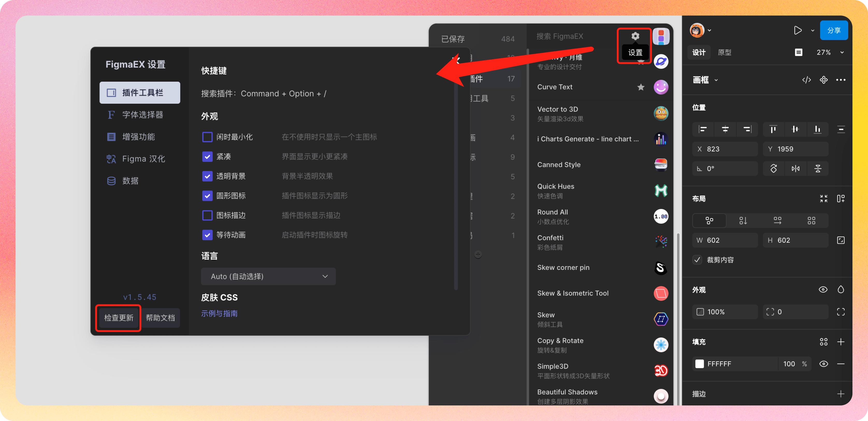Click the FFFFFF fill color swatch

(x=699, y=364)
